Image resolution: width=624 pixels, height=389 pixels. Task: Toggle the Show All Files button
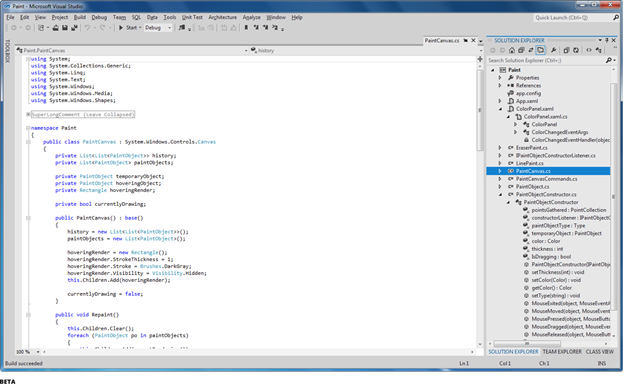(x=540, y=50)
